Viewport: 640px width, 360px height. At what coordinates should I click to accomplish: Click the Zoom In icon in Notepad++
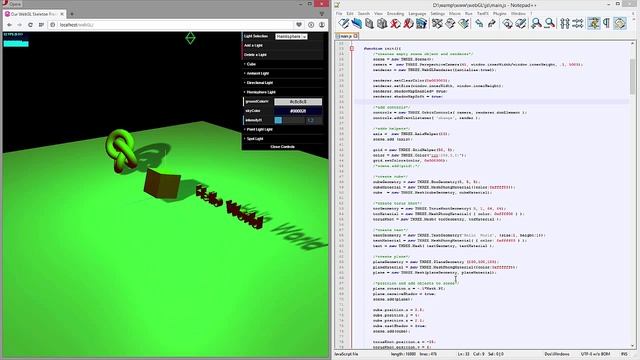(x=537, y=23)
